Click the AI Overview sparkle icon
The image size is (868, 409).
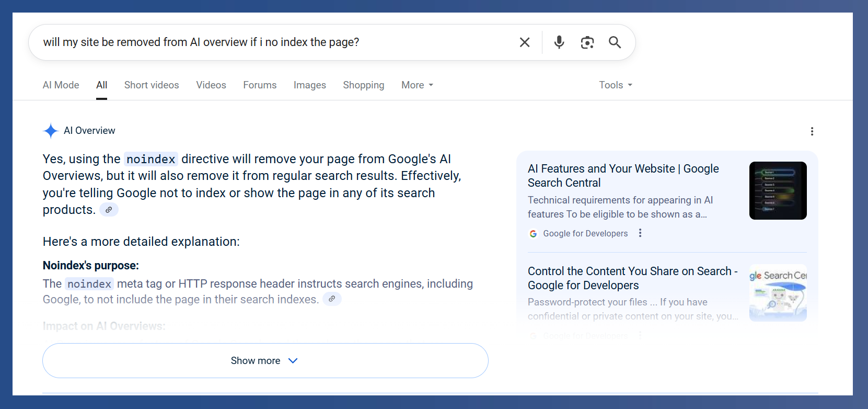pyautogui.click(x=51, y=131)
